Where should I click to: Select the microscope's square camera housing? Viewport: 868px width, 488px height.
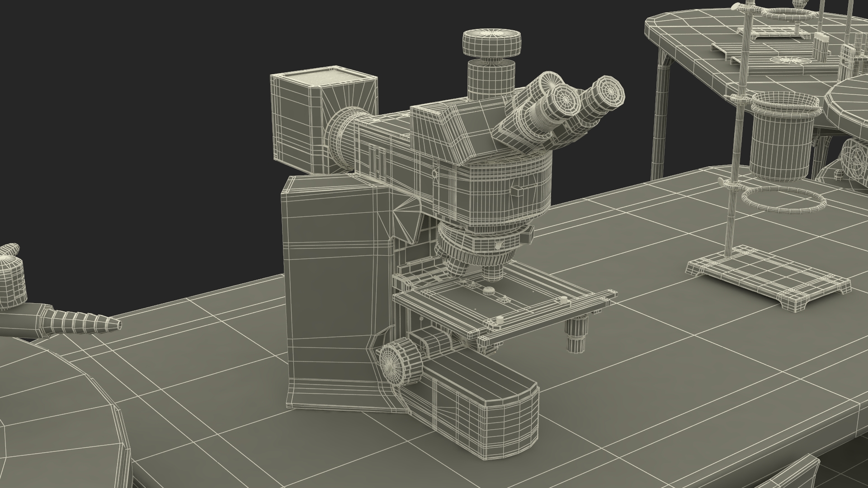pos(323,119)
